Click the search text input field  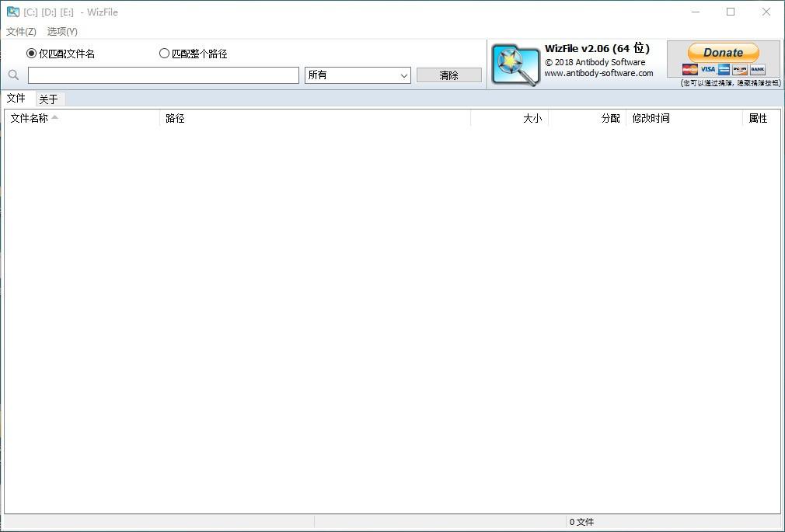pos(163,75)
